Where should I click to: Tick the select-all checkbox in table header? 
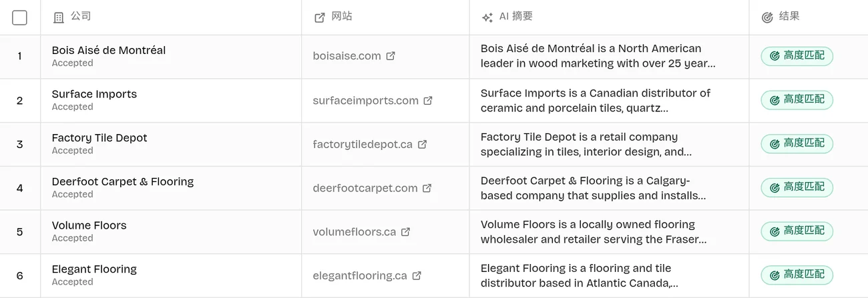tap(20, 18)
